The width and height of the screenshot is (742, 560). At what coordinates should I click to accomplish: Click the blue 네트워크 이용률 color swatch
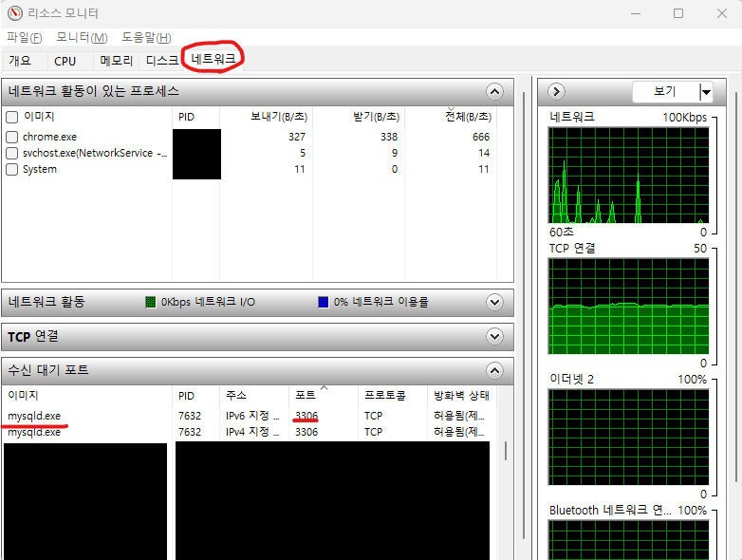click(324, 302)
